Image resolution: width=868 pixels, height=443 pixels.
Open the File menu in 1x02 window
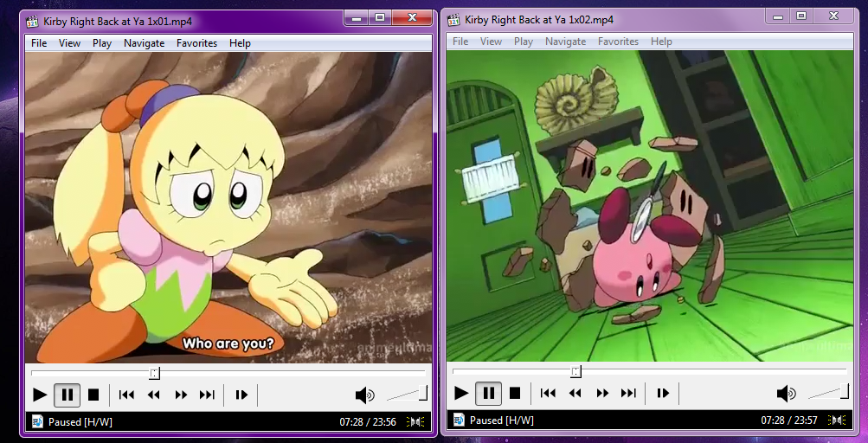(x=460, y=42)
